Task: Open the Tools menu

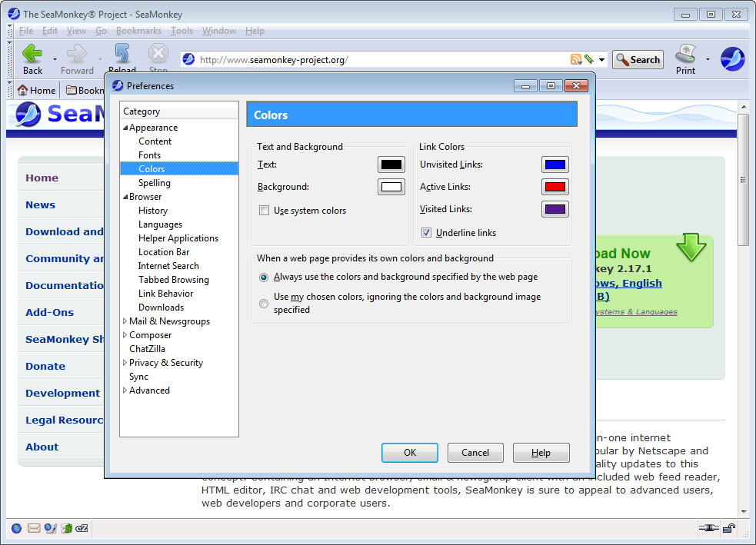Action: tap(182, 31)
